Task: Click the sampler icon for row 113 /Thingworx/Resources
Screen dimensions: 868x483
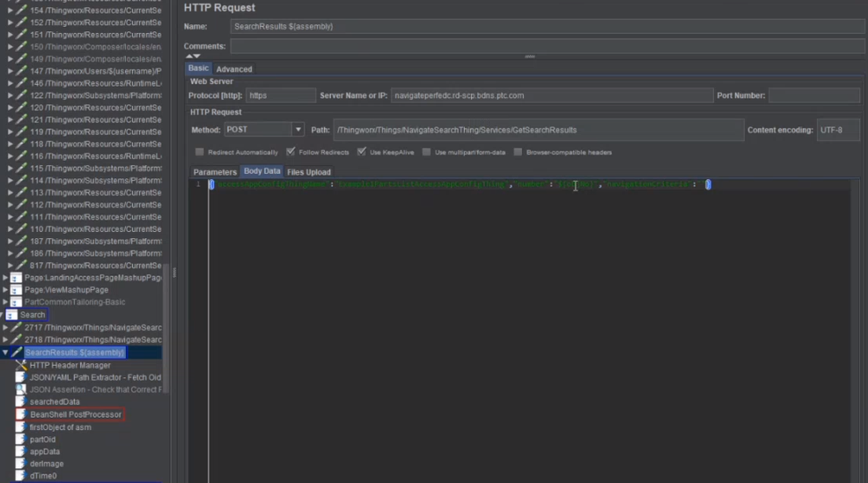Action: (x=21, y=193)
